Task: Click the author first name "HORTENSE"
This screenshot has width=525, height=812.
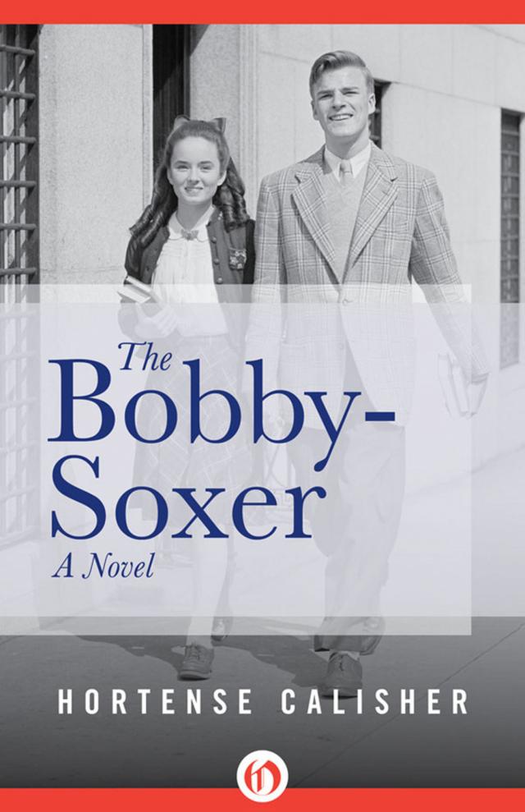Action: tap(155, 702)
